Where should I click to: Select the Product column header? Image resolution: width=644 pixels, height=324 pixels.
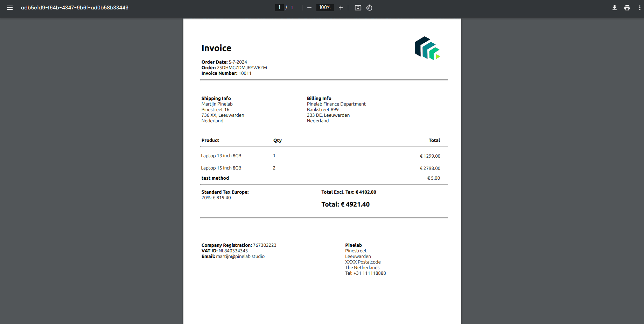[210, 140]
